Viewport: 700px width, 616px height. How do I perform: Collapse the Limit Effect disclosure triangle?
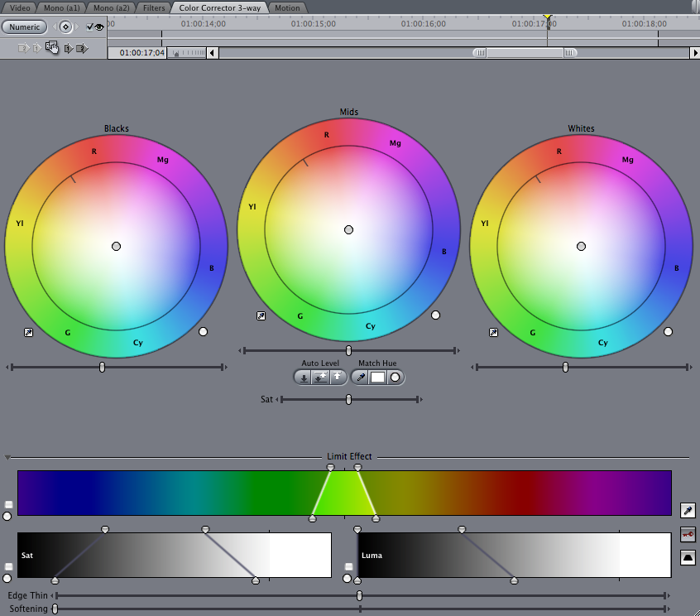pyautogui.click(x=7, y=456)
